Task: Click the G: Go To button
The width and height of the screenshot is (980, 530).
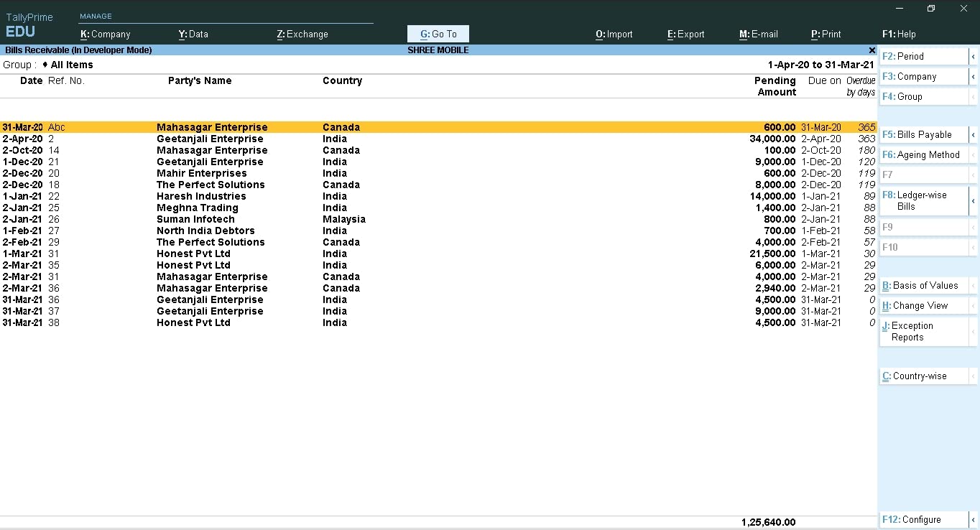Action: (438, 33)
